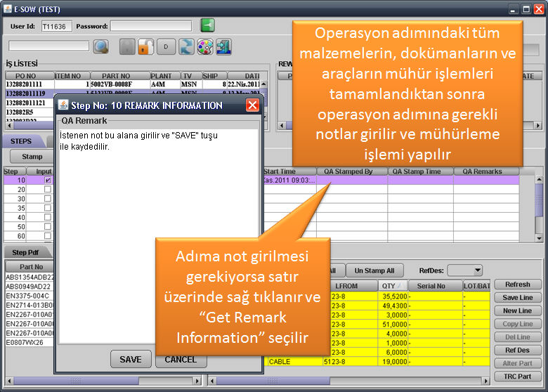Screen dimensions: 548x392
Task: Open the RefDes dropdown
Action: (x=465, y=270)
